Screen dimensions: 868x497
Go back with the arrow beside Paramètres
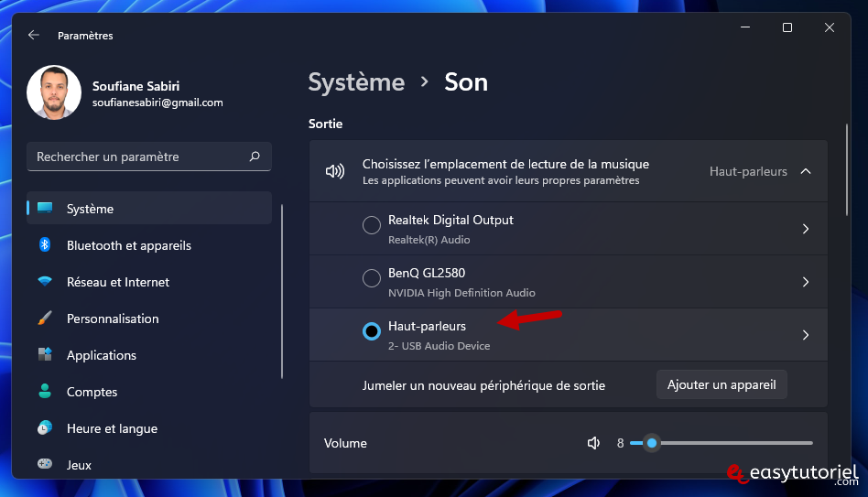click(34, 35)
